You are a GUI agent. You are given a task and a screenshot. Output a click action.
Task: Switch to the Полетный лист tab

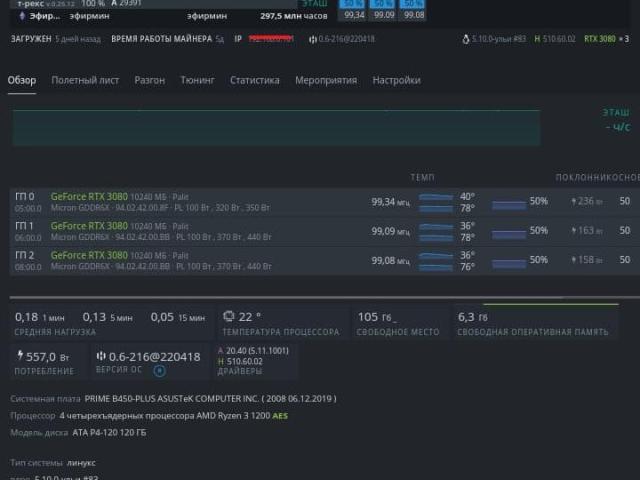[85, 80]
